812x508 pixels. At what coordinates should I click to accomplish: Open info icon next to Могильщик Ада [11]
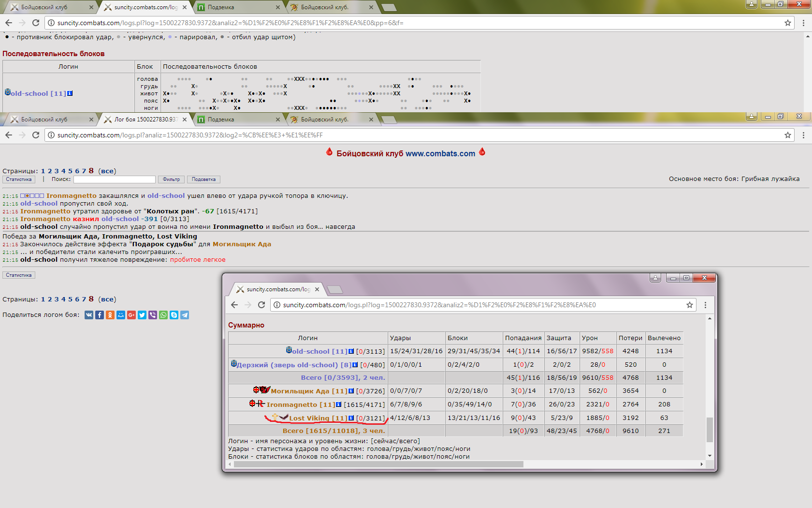[x=351, y=391]
